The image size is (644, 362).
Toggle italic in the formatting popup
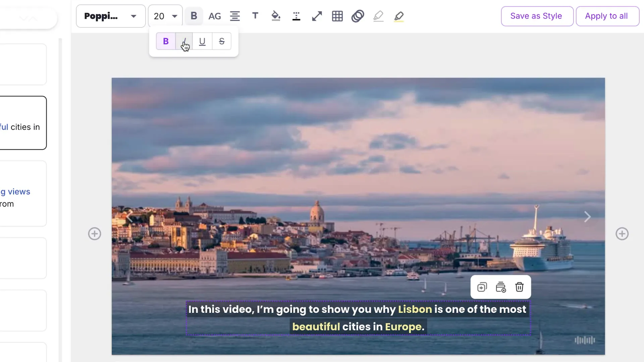click(x=184, y=41)
